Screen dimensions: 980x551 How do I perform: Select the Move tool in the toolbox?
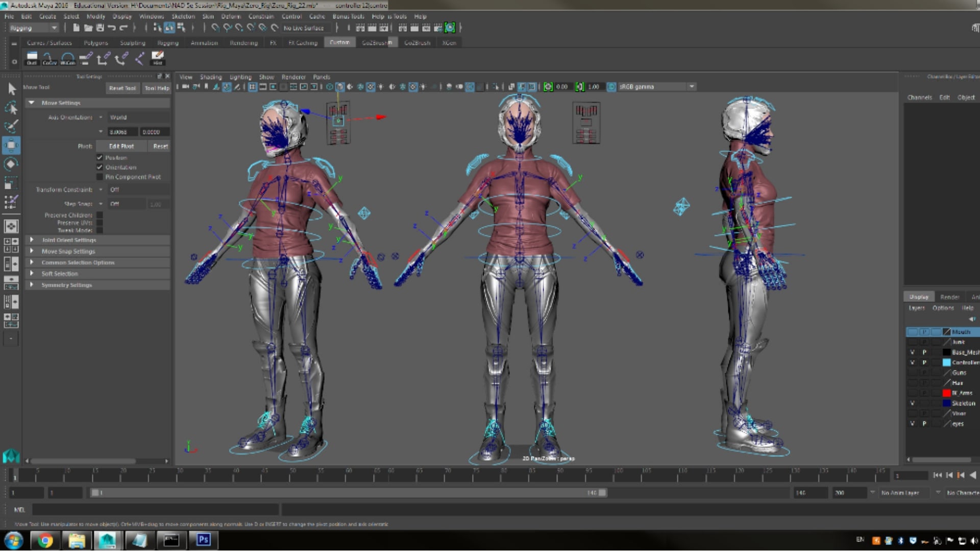[11, 145]
